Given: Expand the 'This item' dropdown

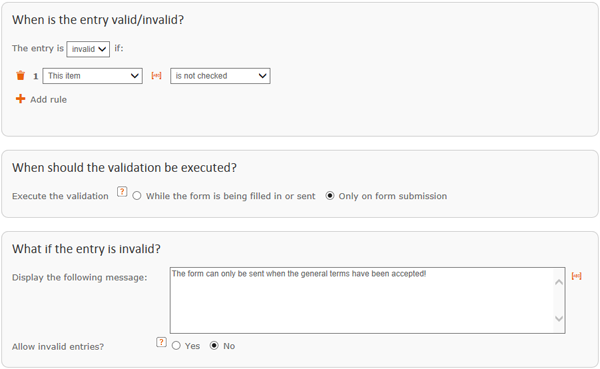Looking at the screenshot, I should [x=93, y=76].
